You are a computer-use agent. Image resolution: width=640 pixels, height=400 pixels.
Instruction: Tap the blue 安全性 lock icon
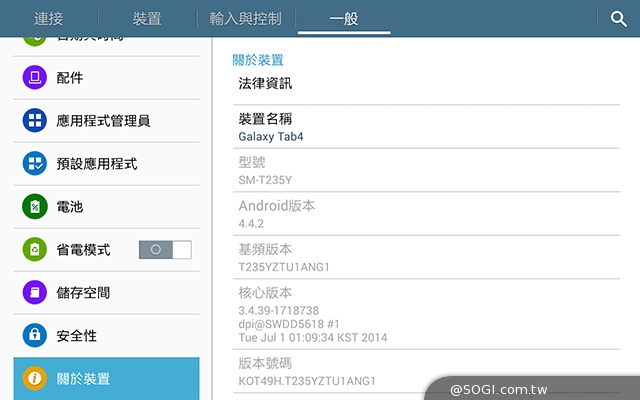[35, 335]
